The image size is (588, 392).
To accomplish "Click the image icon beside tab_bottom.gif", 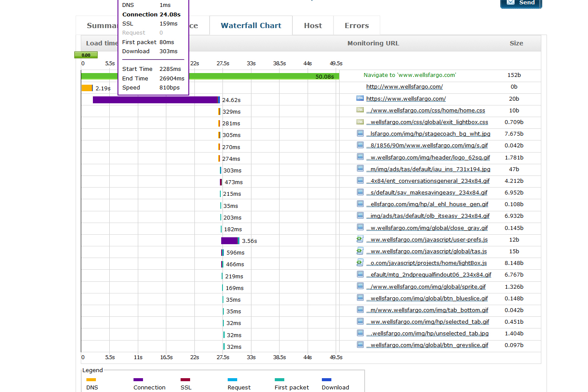I will coord(360,309).
